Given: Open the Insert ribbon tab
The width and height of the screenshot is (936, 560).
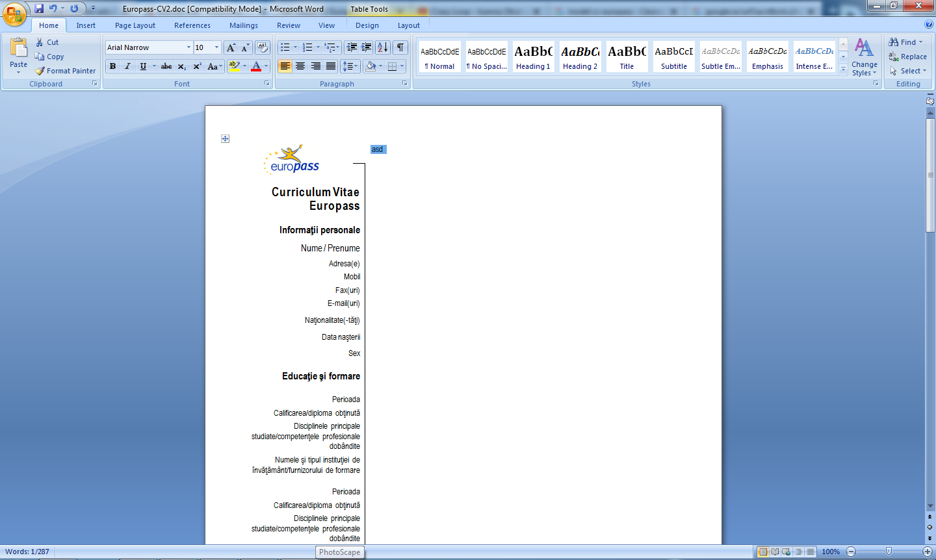Looking at the screenshot, I should point(86,25).
